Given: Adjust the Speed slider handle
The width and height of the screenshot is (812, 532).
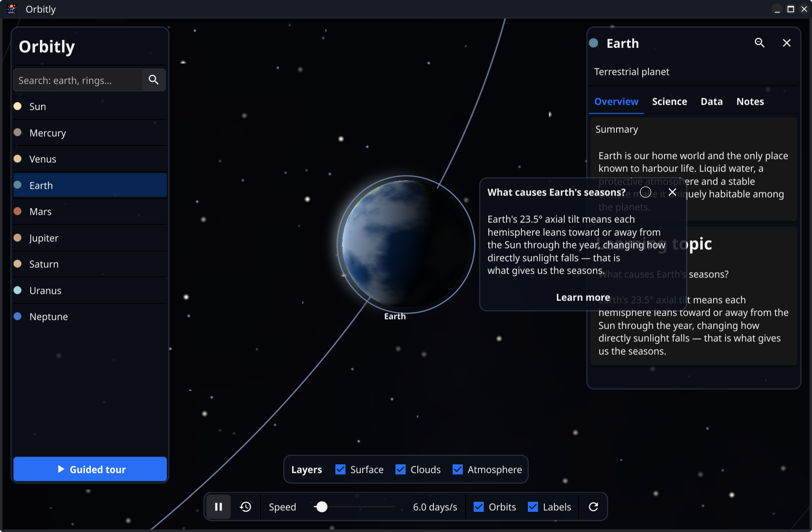Looking at the screenshot, I should (322, 507).
